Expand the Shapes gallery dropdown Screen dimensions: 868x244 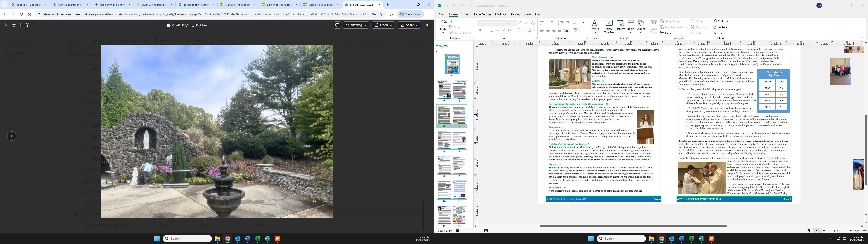[x=641, y=32]
